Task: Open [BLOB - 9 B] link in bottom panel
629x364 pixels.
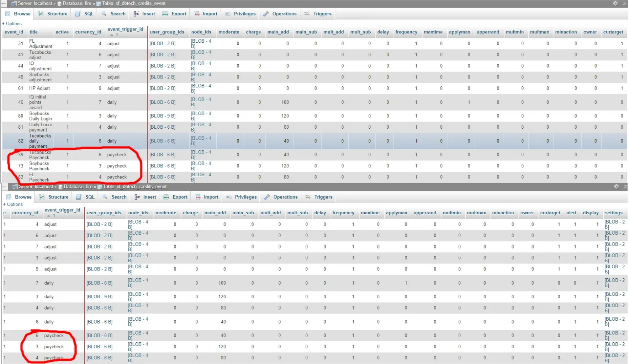Action: coord(100,297)
